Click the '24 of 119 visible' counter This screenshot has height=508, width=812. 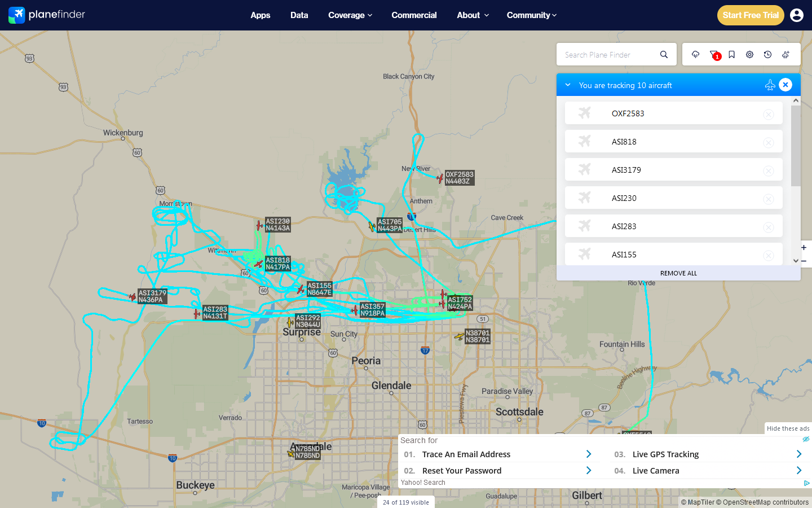(406, 502)
